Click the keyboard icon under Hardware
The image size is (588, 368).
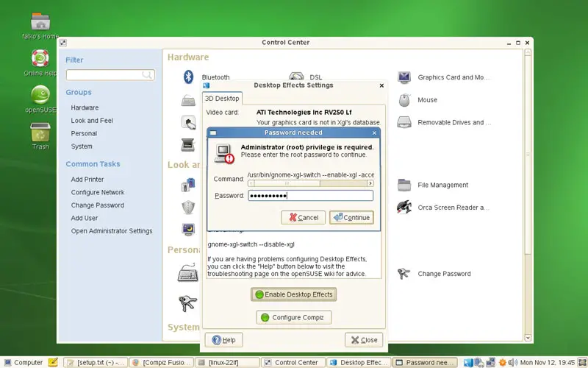pos(188,101)
